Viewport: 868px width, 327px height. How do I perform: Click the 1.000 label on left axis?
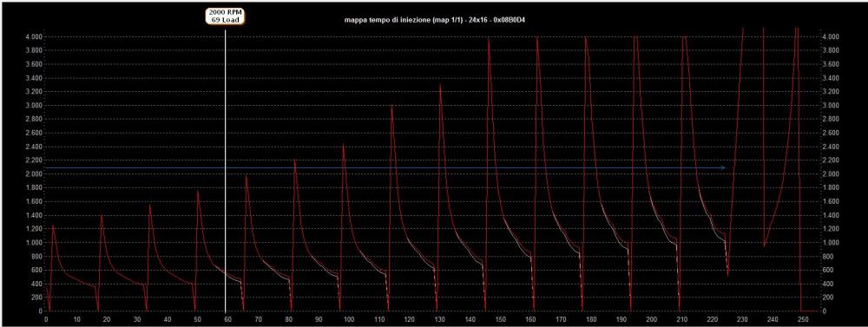coord(34,242)
